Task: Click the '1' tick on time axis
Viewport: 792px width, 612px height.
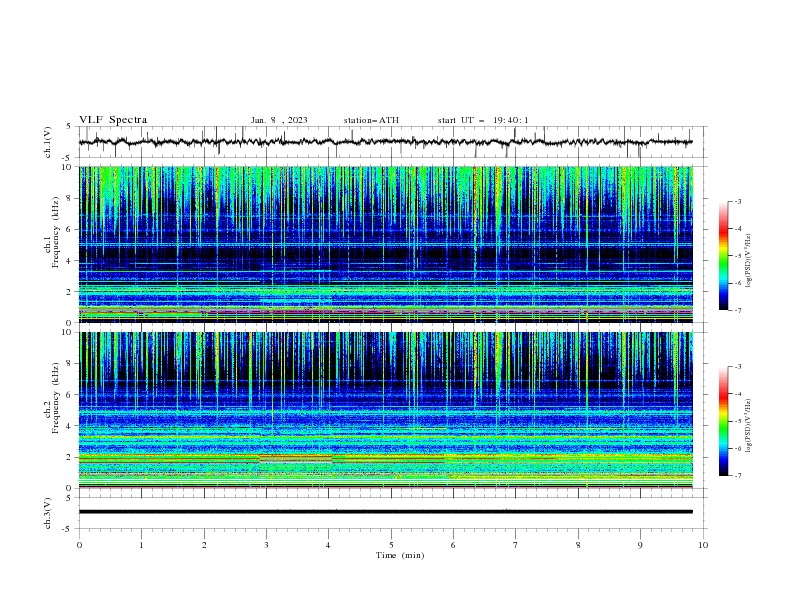Action: tap(141, 545)
